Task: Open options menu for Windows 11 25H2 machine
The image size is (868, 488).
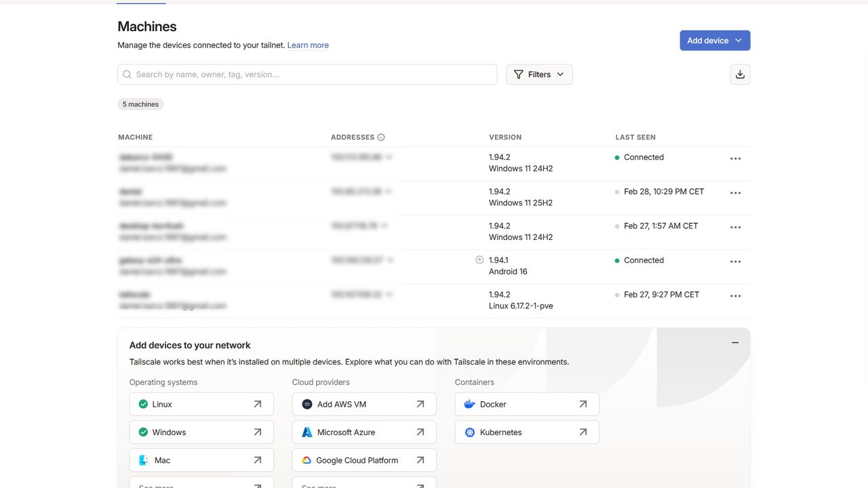Action: 735,193
